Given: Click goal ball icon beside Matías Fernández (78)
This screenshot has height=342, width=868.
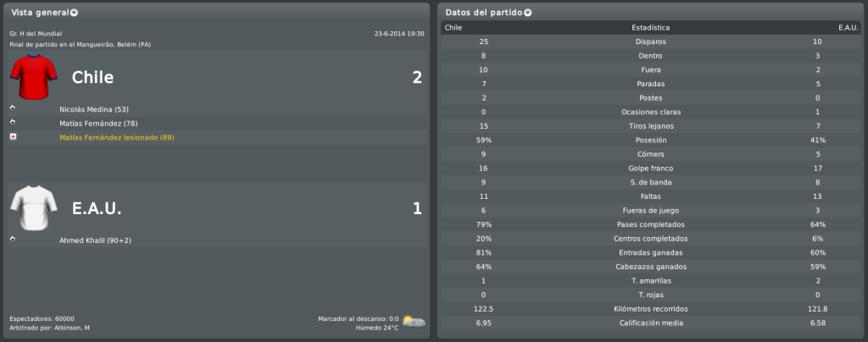Looking at the screenshot, I should (x=13, y=123).
